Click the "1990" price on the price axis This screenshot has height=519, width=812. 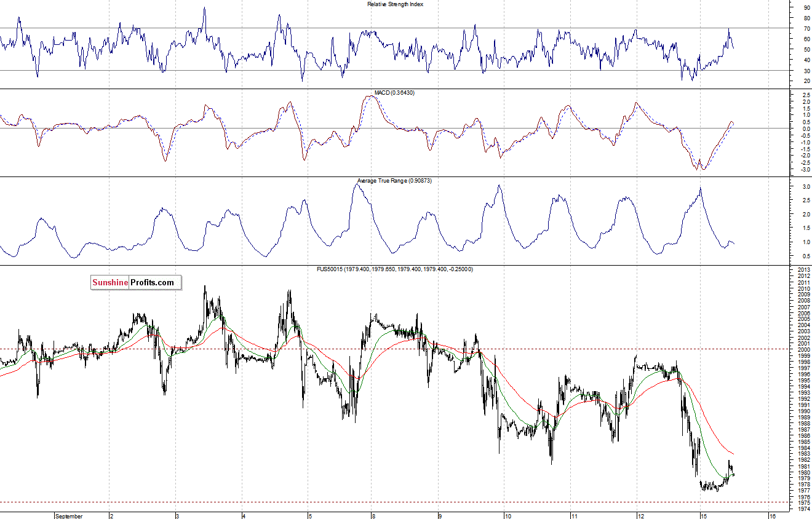pos(803,411)
